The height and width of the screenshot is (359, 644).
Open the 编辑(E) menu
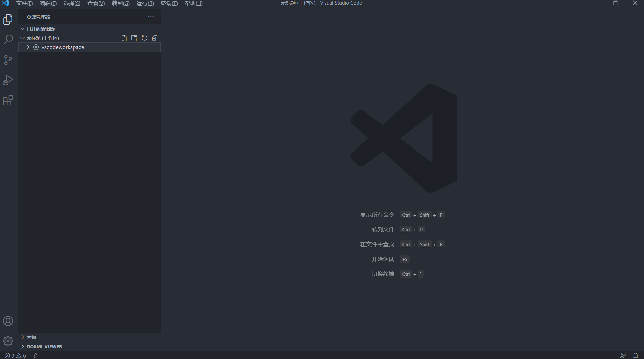coord(48,3)
